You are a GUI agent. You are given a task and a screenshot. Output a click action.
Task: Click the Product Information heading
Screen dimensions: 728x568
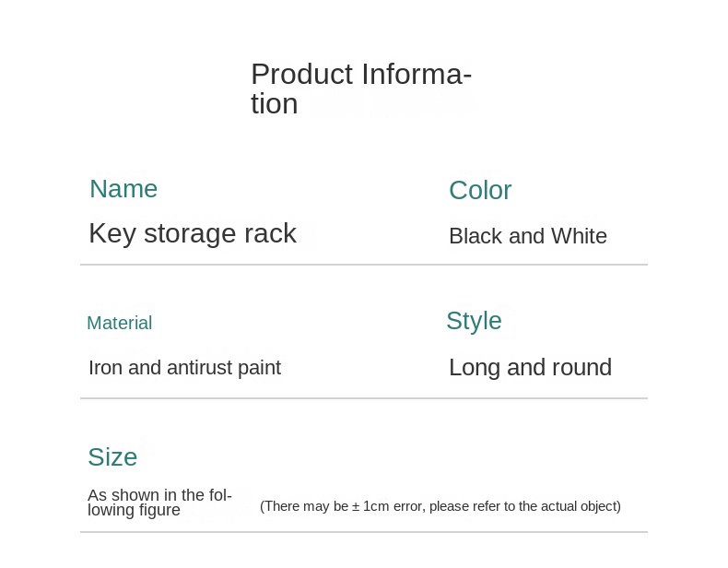pos(361,89)
